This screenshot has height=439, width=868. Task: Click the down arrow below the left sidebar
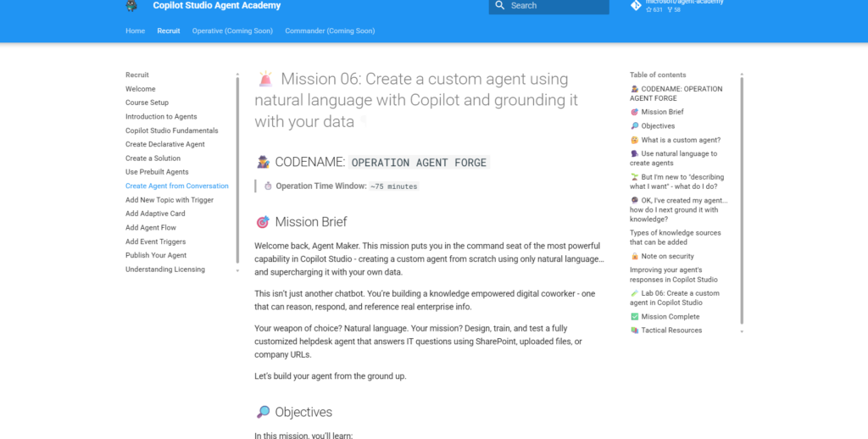[237, 270]
